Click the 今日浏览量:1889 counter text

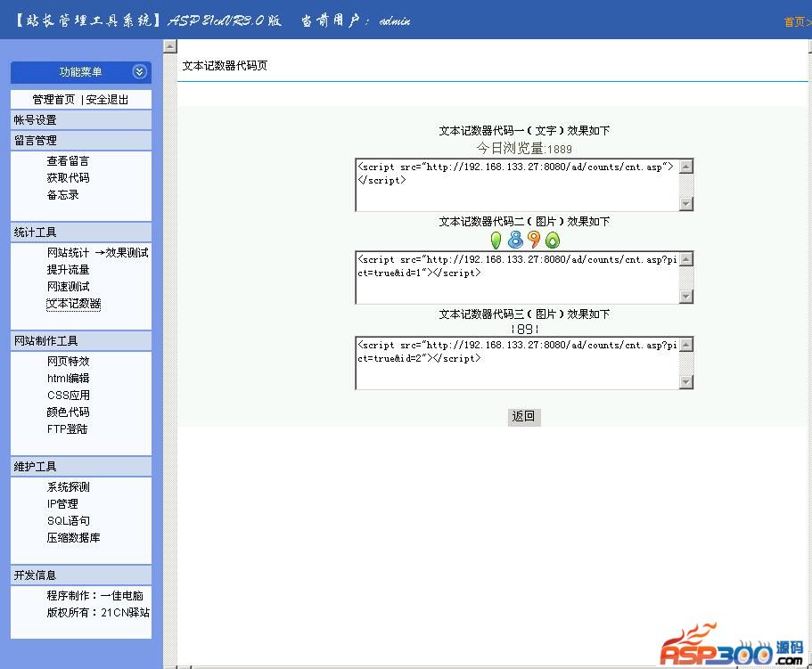click(x=524, y=149)
